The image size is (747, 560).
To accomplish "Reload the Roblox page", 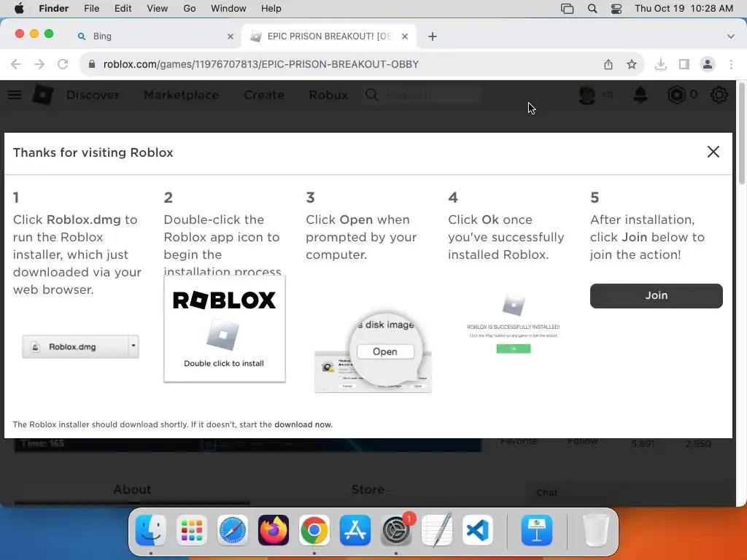I will click(63, 64).
